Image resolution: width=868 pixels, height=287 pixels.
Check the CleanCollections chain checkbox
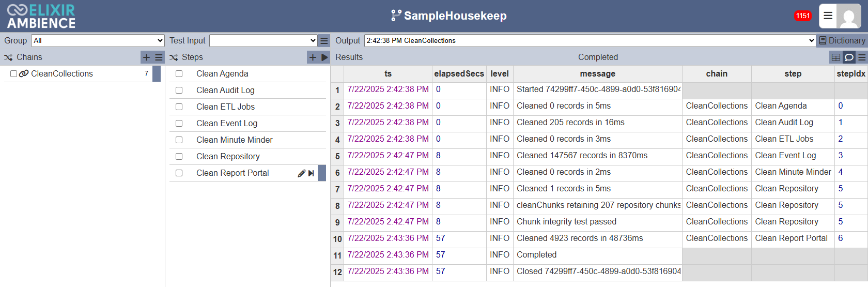(14, 74)
